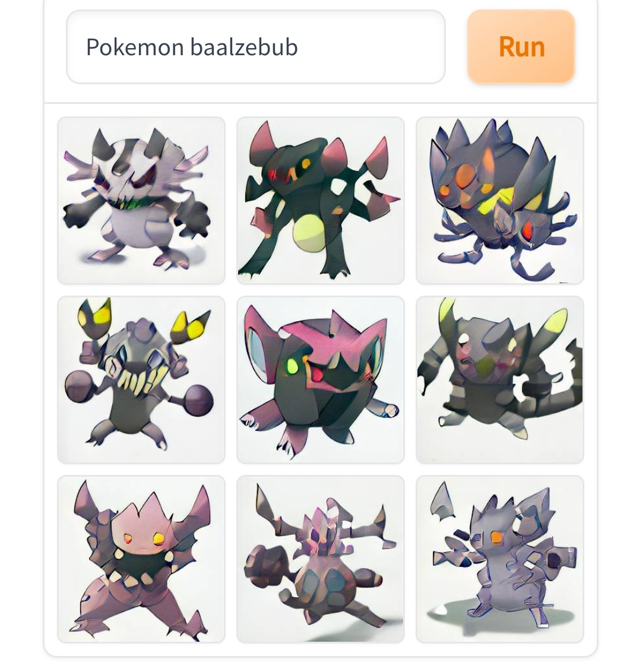
Task: Open the antlered creature with fists image
Action: [321, 559]
